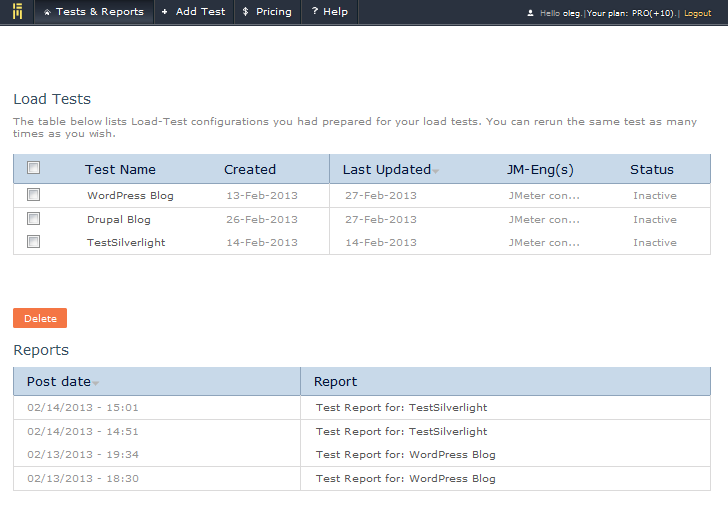
Task: Sort by JM-Eng(s) column header
Action: pos(540,169)
